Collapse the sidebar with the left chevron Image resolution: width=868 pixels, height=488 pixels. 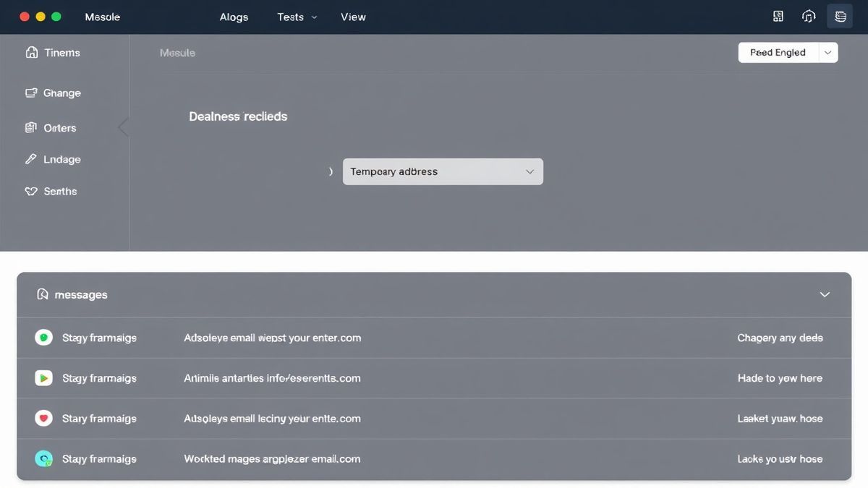123,127
